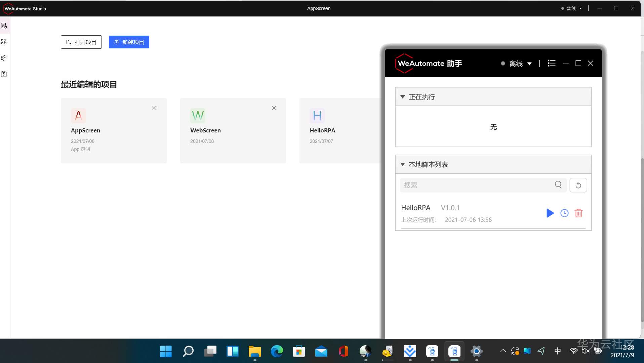Open the WebScreen project card
The image size is (644, 363).
point(233,131)
